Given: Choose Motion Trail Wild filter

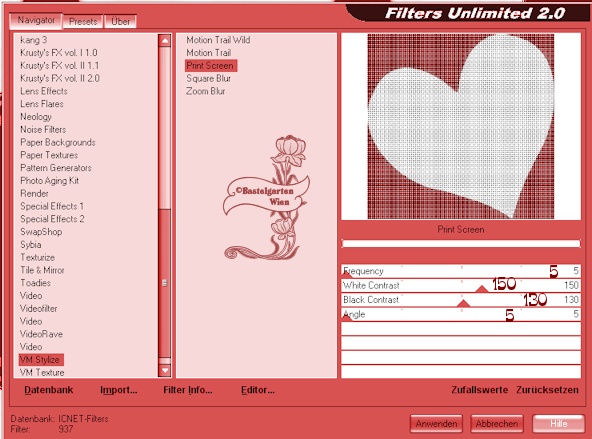Looking at the screenshot, I should click(218, 40).
